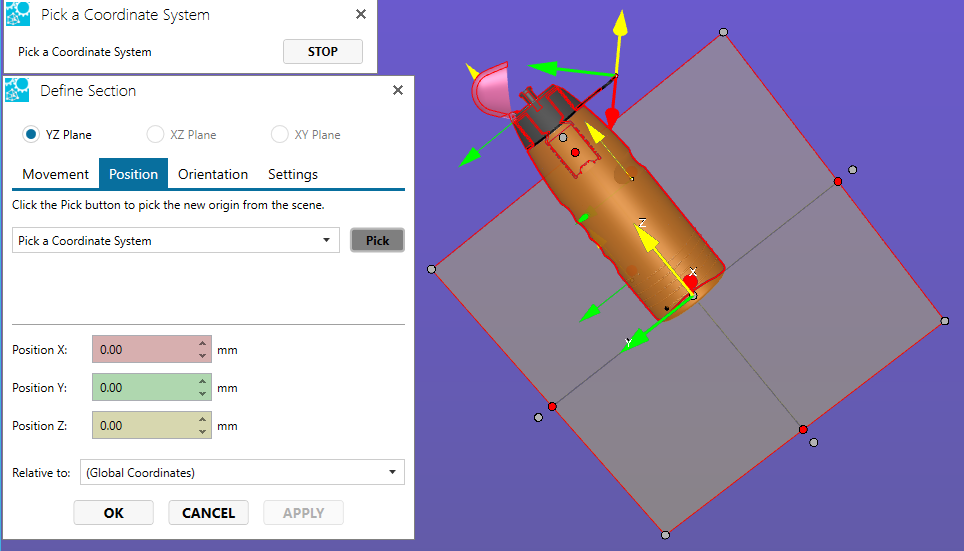Decrease Position Z with down stepper
964x551 pixels.
203,432
